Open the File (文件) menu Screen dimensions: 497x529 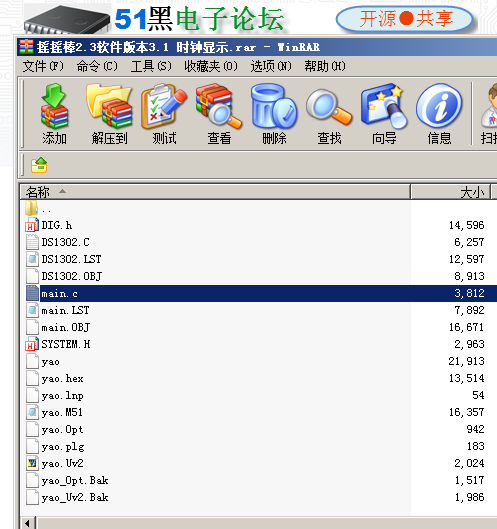(43, 66)
